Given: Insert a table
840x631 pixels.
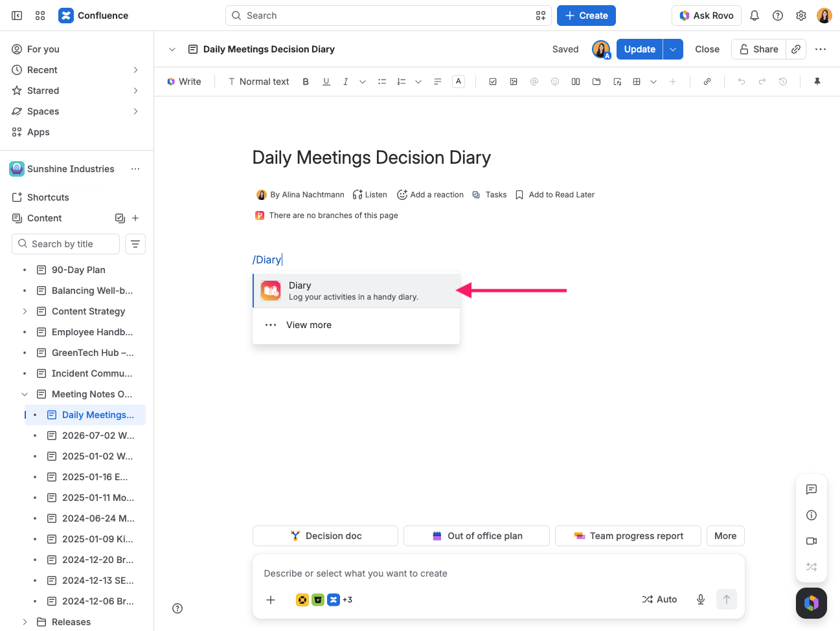Looking at the screenshot, I should point(637,82).
